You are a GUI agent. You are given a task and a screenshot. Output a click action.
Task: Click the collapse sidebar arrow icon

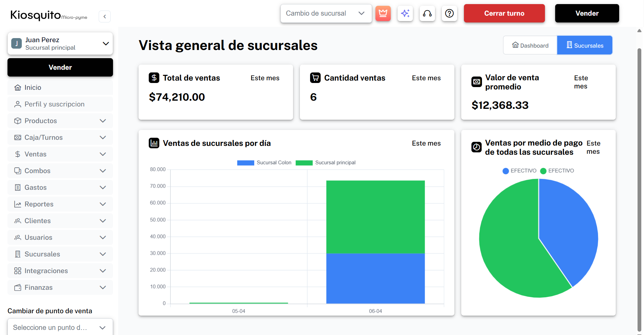pyautogui.click(x=104, y=16)
